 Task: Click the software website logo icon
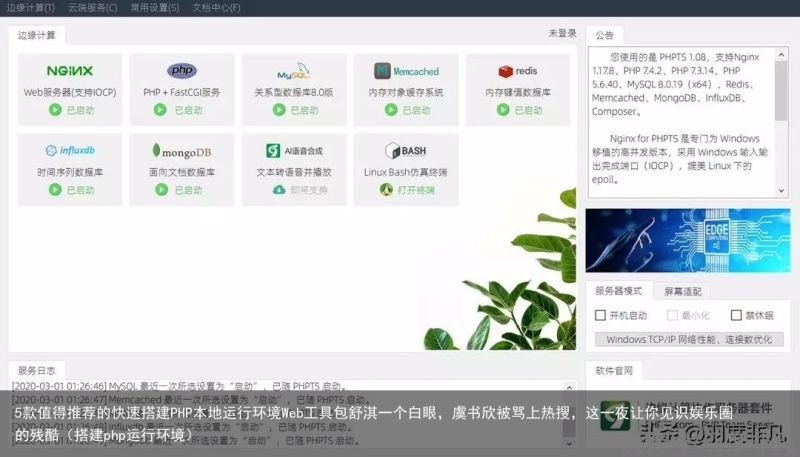[615, 416]
